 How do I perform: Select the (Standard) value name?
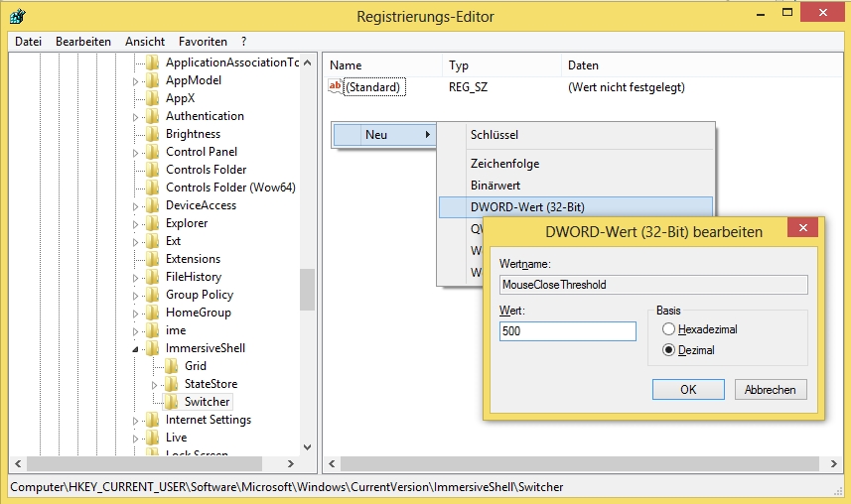(374, 87)
